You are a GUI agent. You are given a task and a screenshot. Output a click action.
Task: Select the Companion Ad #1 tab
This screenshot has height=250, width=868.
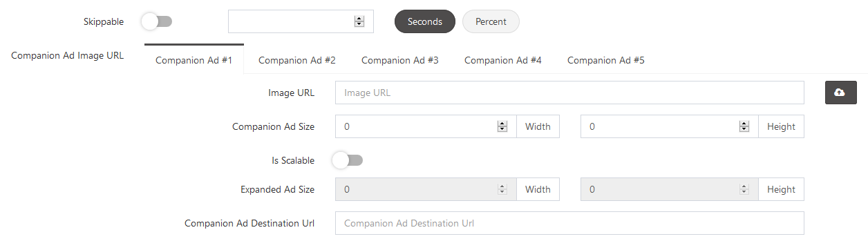pos(194,60)
